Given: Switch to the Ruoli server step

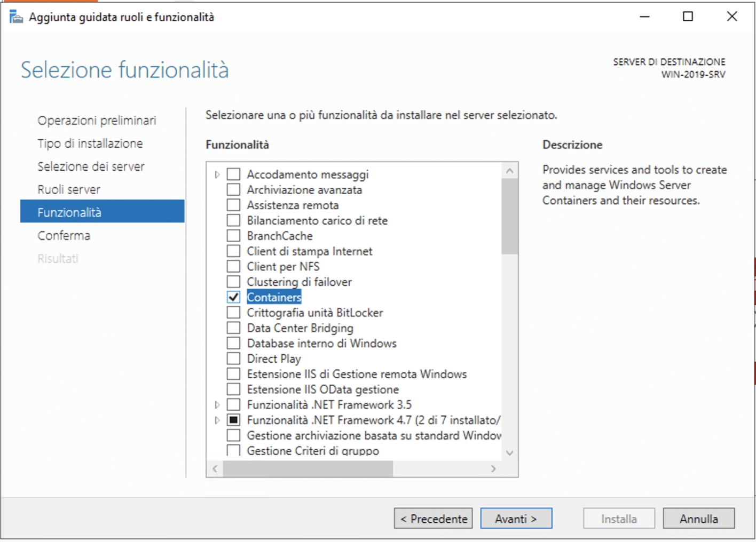Looking at the screenshot, I should (69, 189).
